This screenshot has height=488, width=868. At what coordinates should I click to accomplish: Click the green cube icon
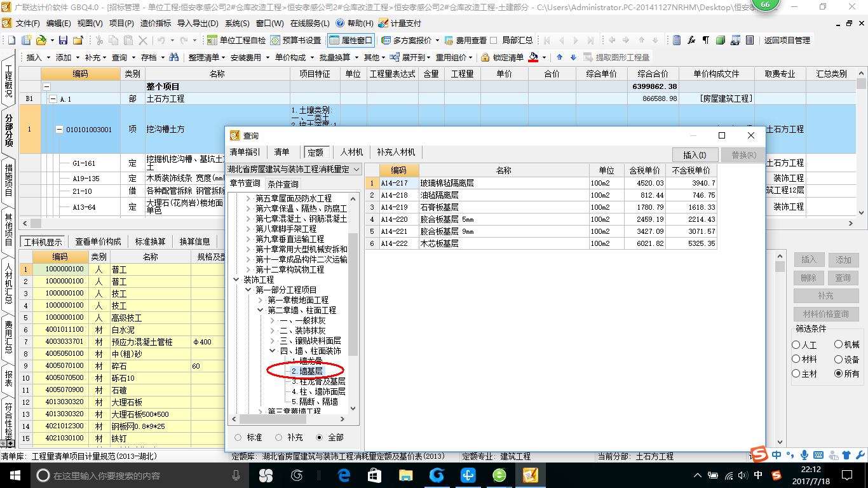721,40
